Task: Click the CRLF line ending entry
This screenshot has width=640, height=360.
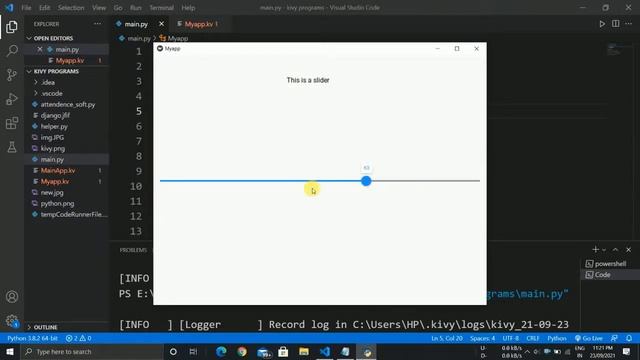Action: point(533,338)
